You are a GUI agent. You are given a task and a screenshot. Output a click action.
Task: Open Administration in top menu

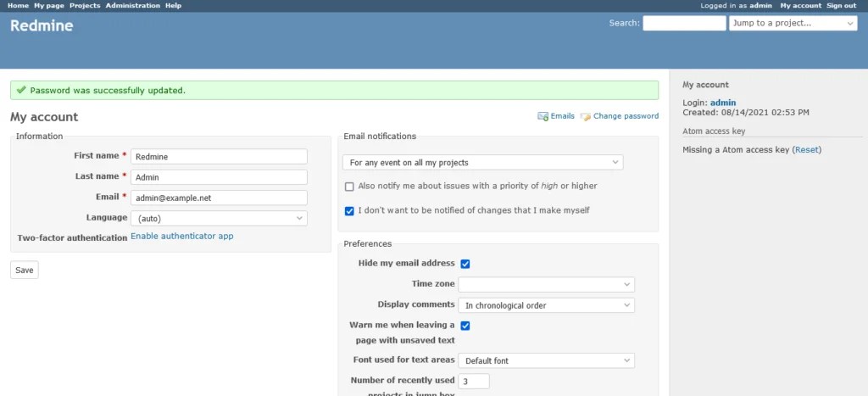point(133,6)
